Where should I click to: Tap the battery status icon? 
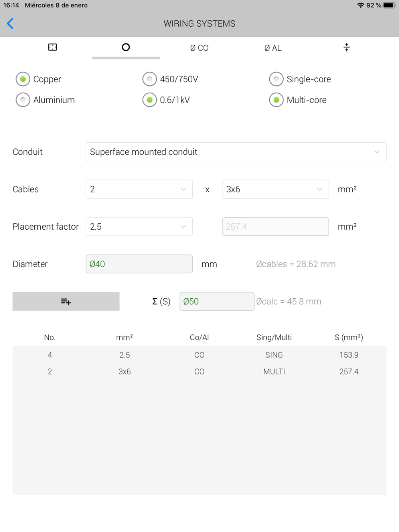(x=389, y=5)
